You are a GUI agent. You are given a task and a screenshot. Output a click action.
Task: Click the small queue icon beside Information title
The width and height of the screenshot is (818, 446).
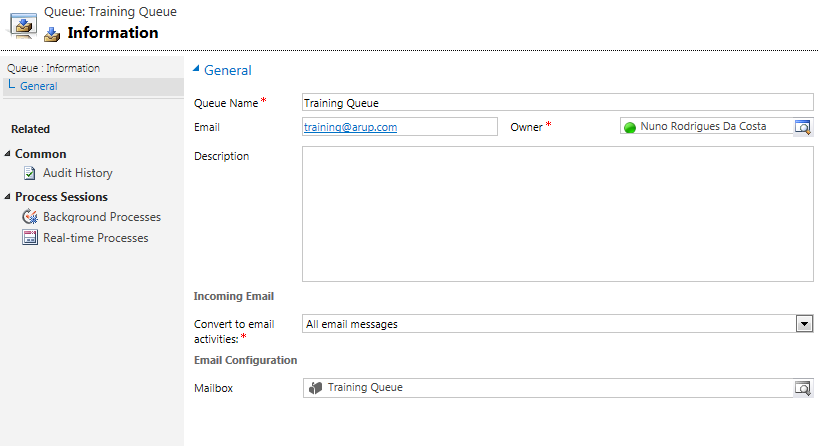click(x=52, y=34)
